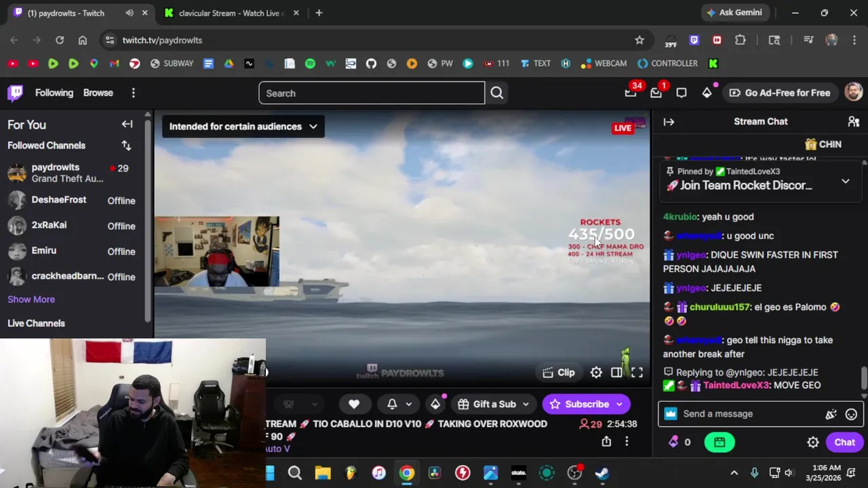Screen dimensions: 868x488
Task: Switch to theatre mode icon
Action: (x=616, y=372)
